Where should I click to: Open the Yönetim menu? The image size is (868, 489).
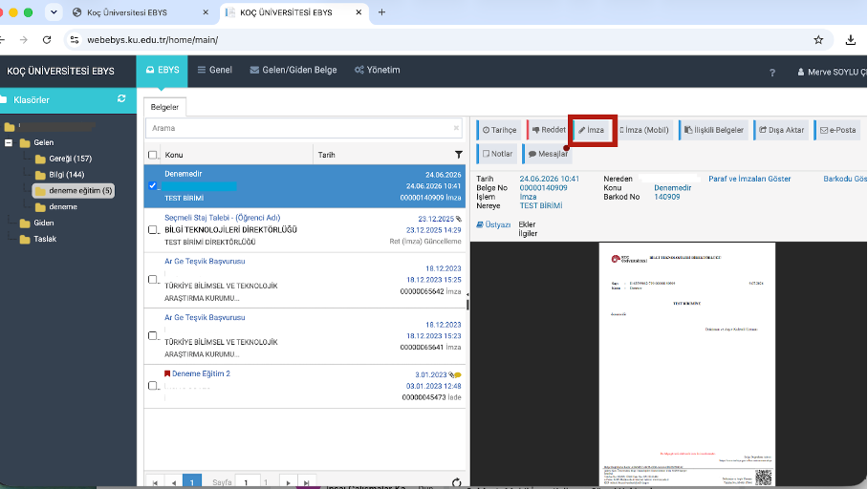coord(377,71)
